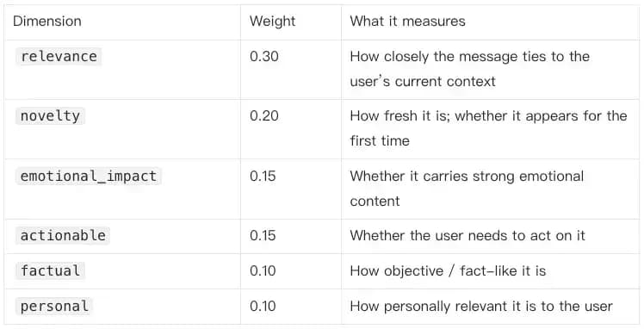Click the strong emotional content description

click(467, 188)
